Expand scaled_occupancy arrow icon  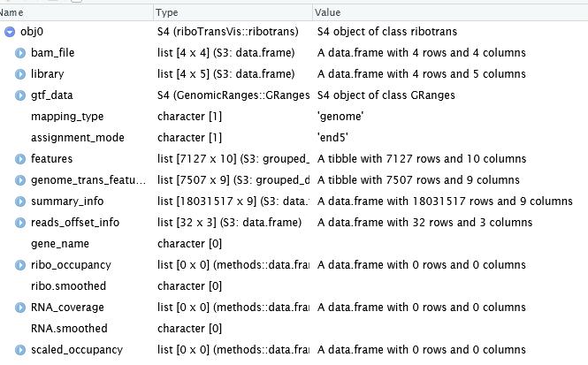click(20, 350)
